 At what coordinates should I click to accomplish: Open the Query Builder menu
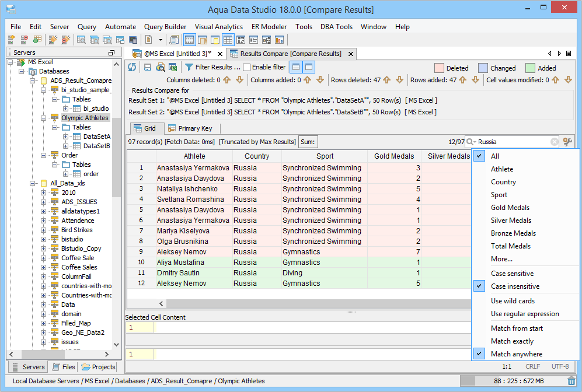coord(165,27)
